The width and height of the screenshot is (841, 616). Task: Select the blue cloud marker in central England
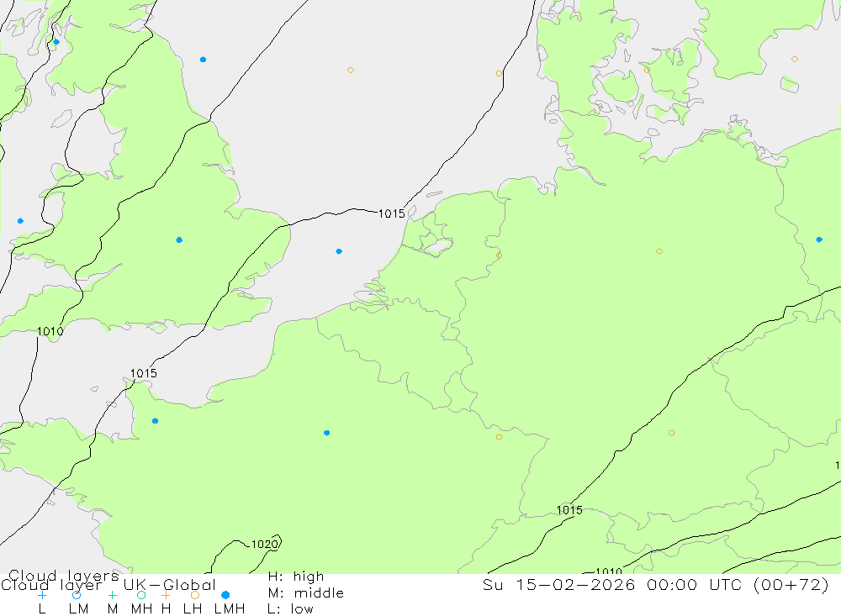(x=179, y=240)
